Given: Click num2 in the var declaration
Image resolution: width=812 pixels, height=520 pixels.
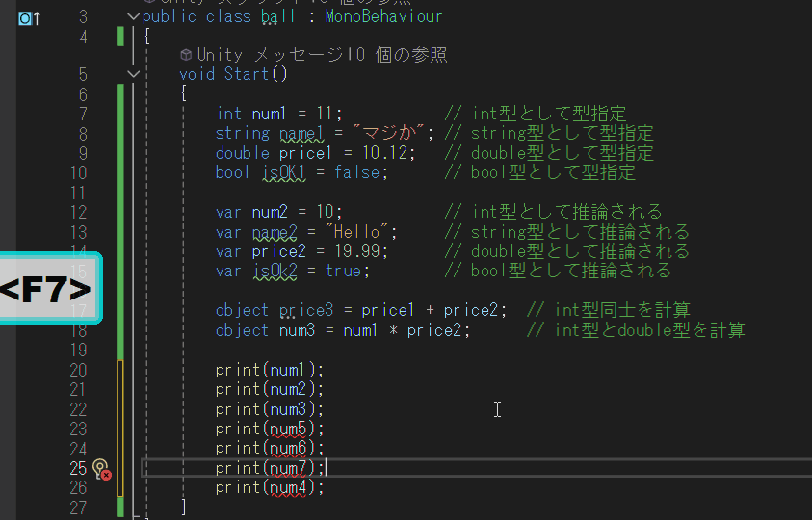Looking at the screenshot, I should coord(270,212).
